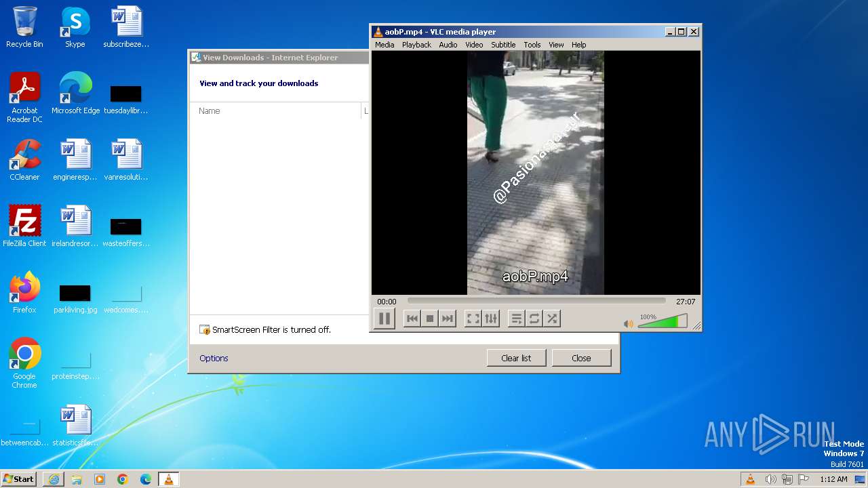868x488 pixels.
Task: Open File Explorer from taskbar
Action: [77, 479]
